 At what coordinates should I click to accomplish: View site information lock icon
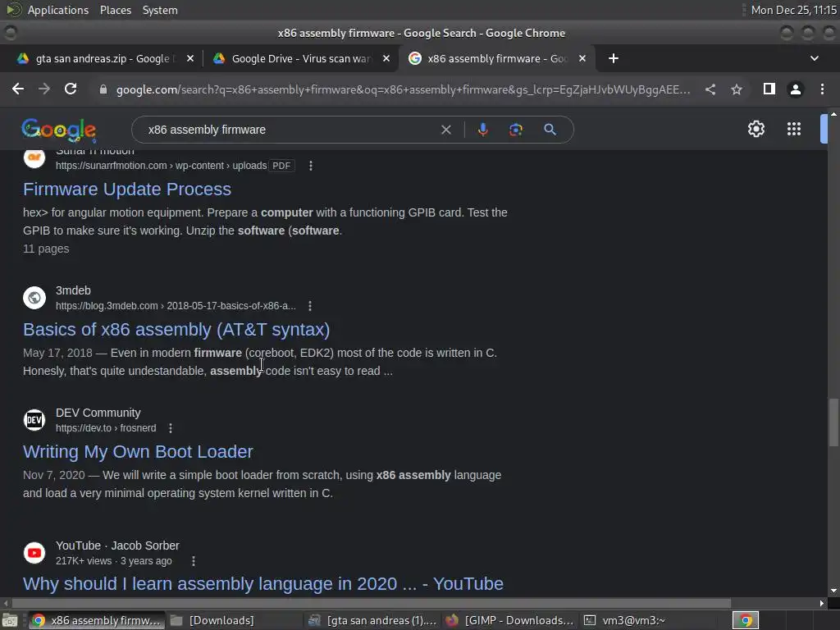[x=103, y=89]
